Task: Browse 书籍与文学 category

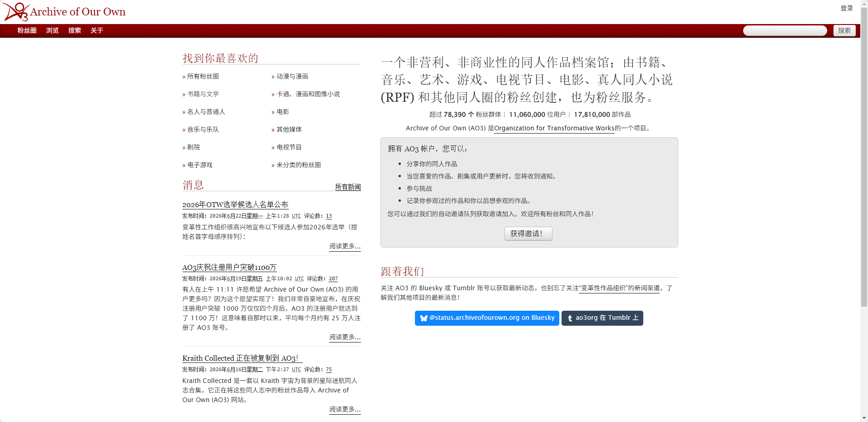Action: 203,94
